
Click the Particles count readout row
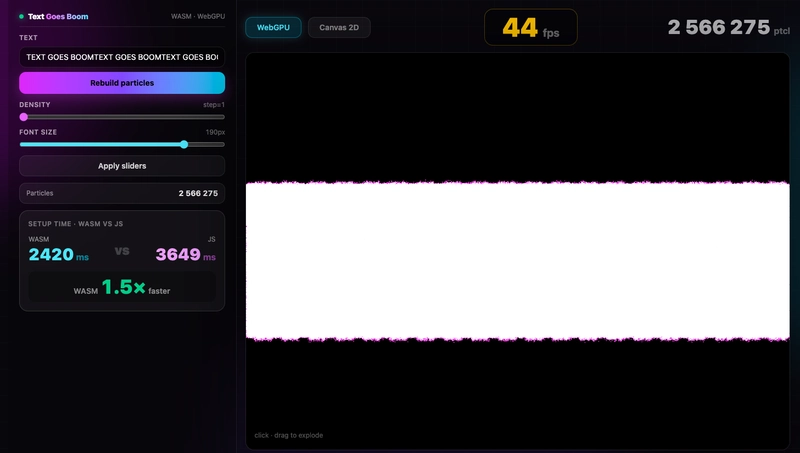122,193
